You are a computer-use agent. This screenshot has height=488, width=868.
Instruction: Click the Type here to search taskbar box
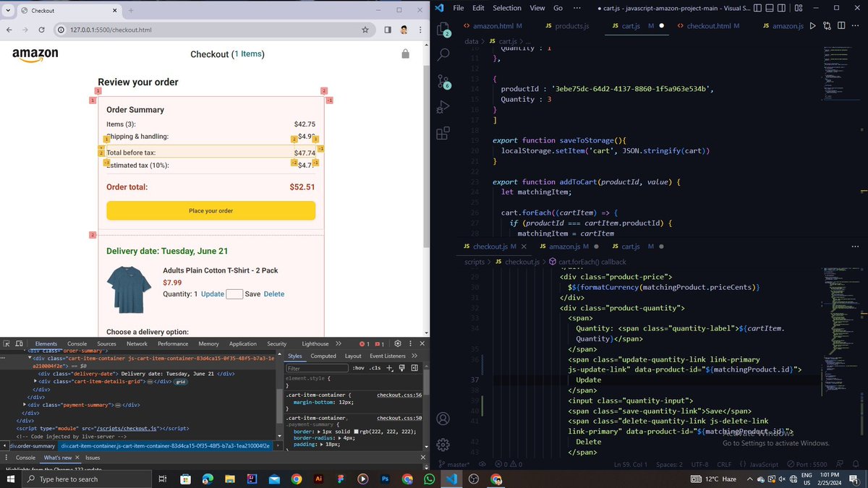88,479
